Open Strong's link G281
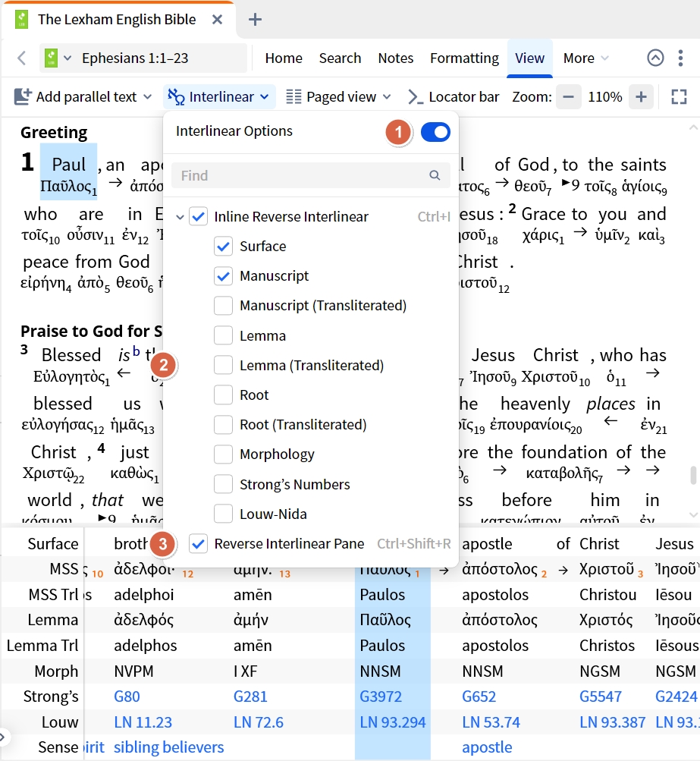 [x=250, y=697]
